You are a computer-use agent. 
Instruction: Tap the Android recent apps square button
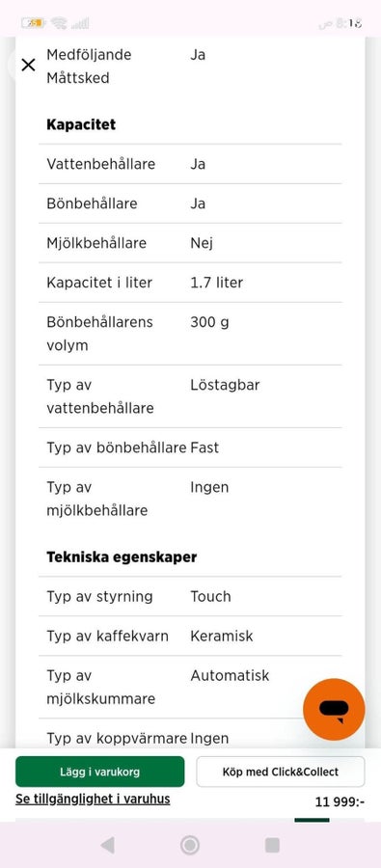tap(272, 845)
